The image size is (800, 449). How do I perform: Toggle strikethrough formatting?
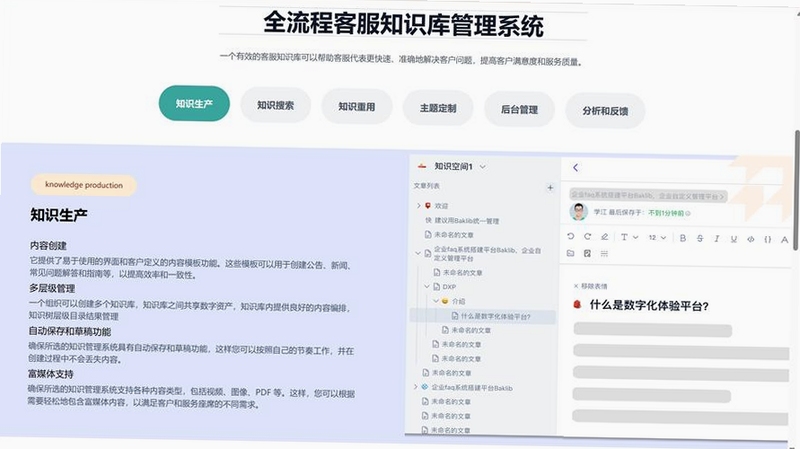699,238
